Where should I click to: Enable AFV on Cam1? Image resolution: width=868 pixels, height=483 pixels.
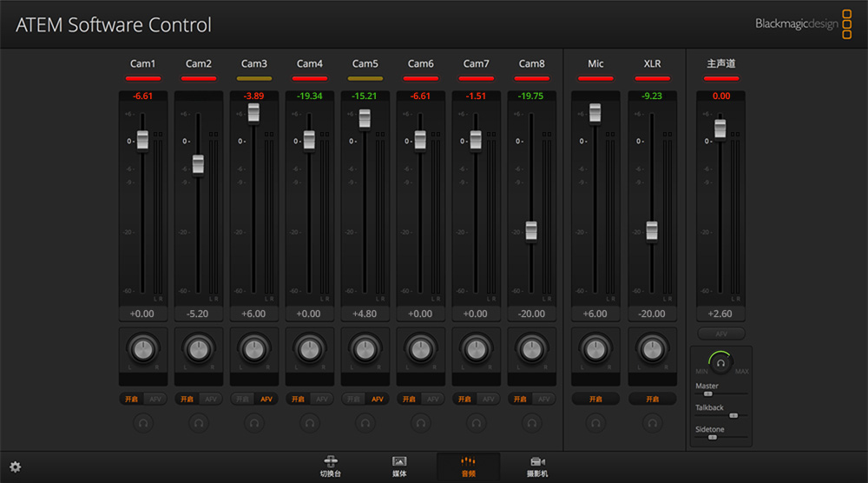(x=155, y=399)
